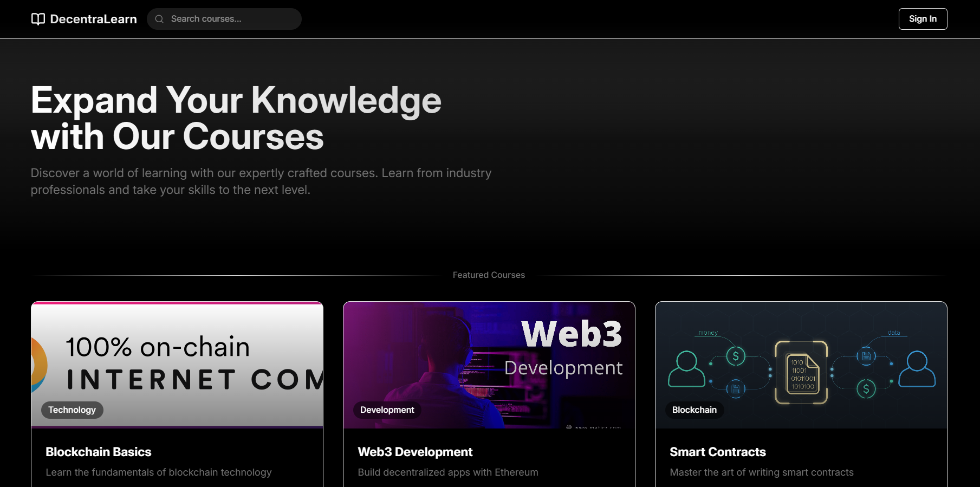Select the Technology category badge
Viewport: 980px width, 487px height.
point(72,410)
